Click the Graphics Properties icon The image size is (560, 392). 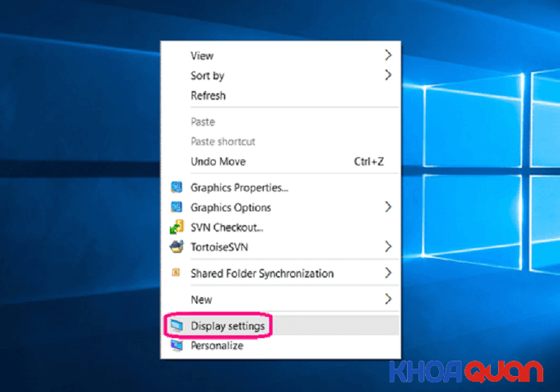point(176,187)
